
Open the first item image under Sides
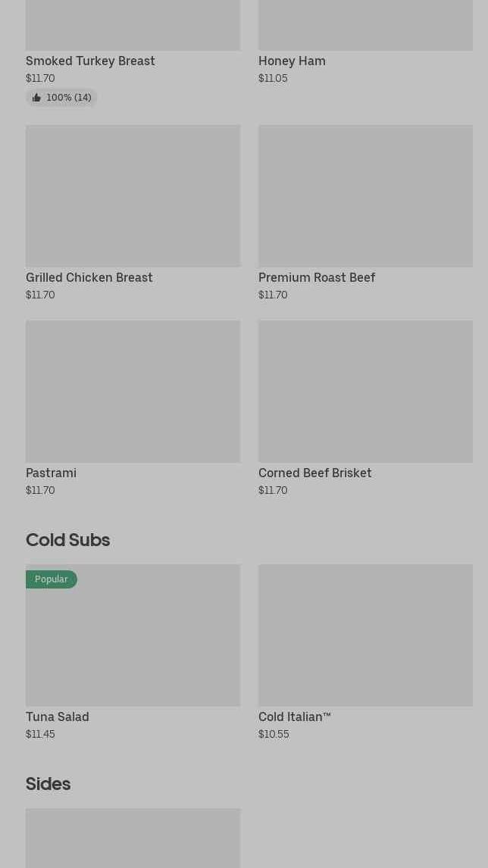[133, 838]
